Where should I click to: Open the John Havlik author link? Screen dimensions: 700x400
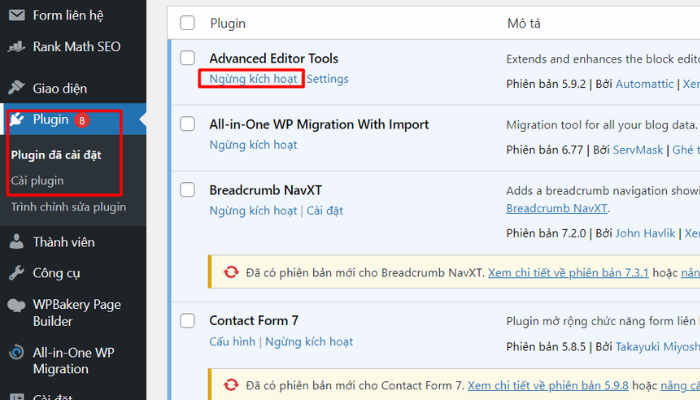pos(645,233)
